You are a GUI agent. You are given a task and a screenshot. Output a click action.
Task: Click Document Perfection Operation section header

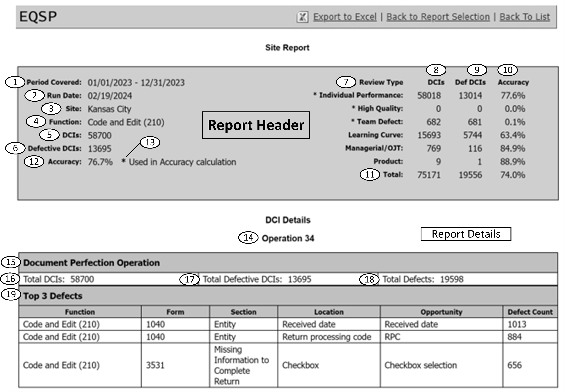click(91, 263)
